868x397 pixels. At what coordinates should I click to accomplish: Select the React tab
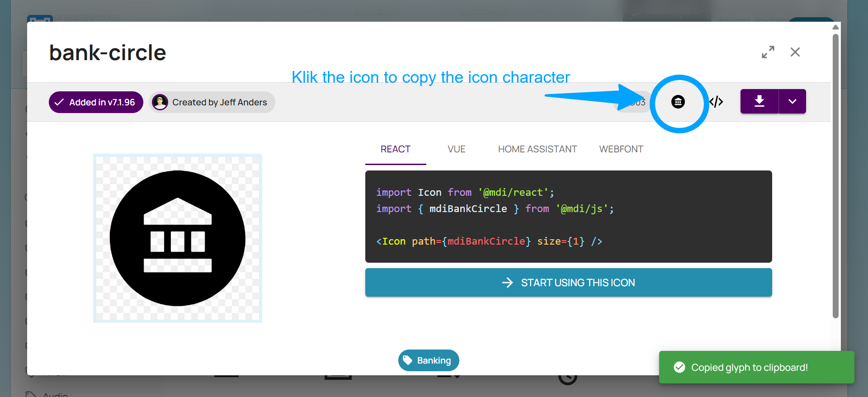click(x=395, y=149)
